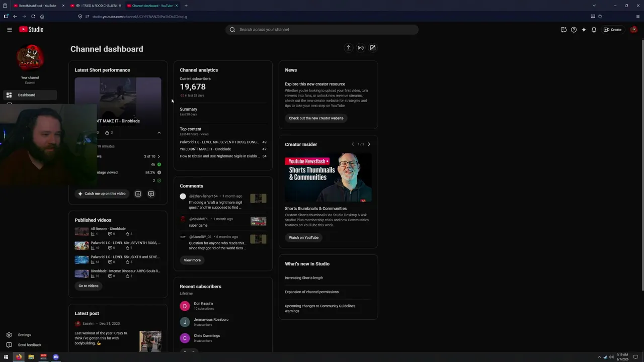This screenshot has height=362, width=644.
Task: Click the create post pencil icon
Action: [373, 48]
